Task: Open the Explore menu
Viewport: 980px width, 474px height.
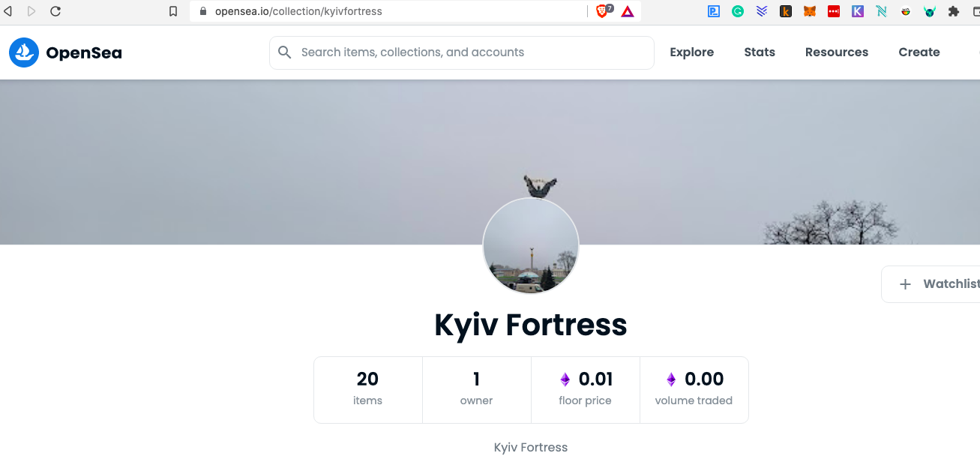Action: coord(691,52)
